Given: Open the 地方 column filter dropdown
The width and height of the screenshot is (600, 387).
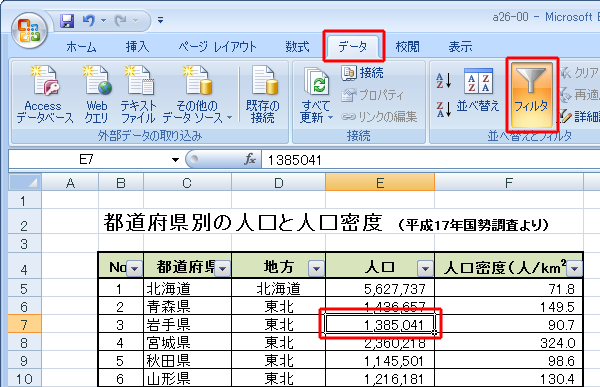Looking at the screenshot, I should click(316, 269).
